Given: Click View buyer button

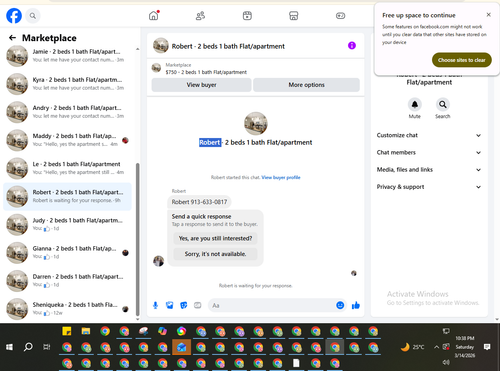Looking at the screenshot, I should pyautogui.click(x=201, y=85).
